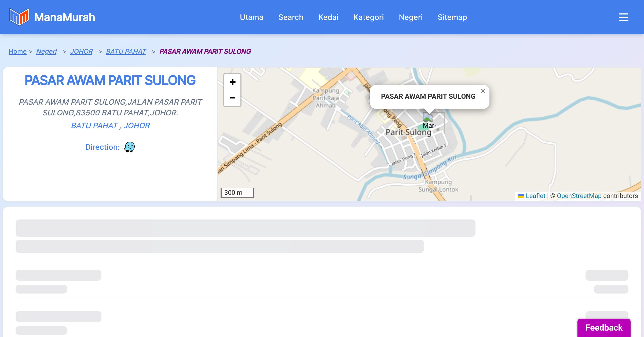Click JOHOR link under address
The image size is (644, 337).
tap(137, 126)
